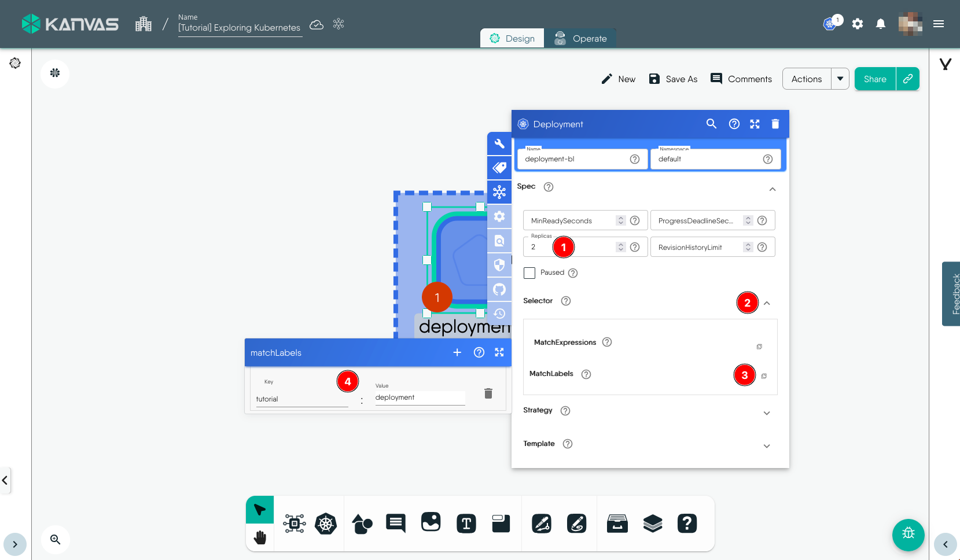Expand the Strategy section

pos(766,413)
